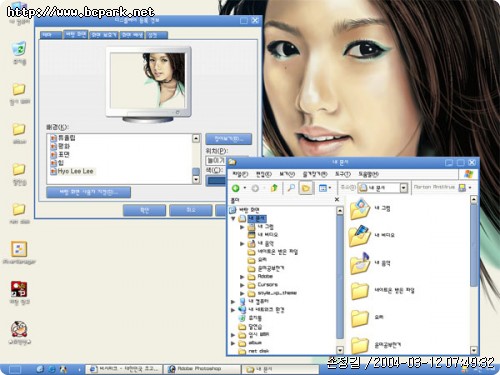Launch Internet Explorer from Quick Launch
Screen dimensions: 500x375
(52, 369)
